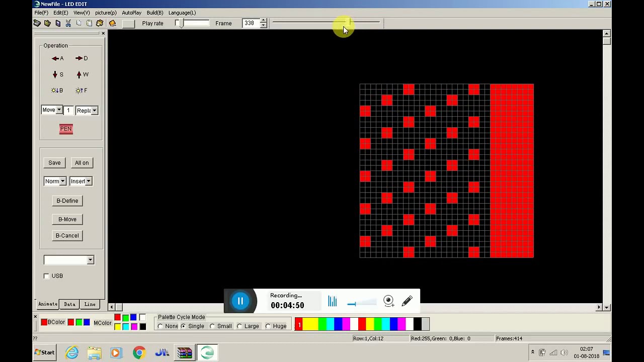The image size is (644, 362).
Task: Switch to the Animate tab
Action: coord(48,304)
